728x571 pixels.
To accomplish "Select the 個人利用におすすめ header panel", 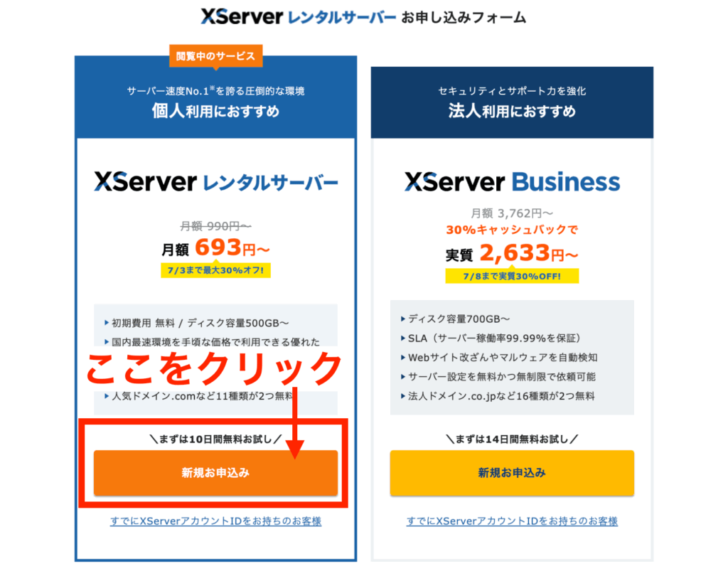I will tap(215, 97).
